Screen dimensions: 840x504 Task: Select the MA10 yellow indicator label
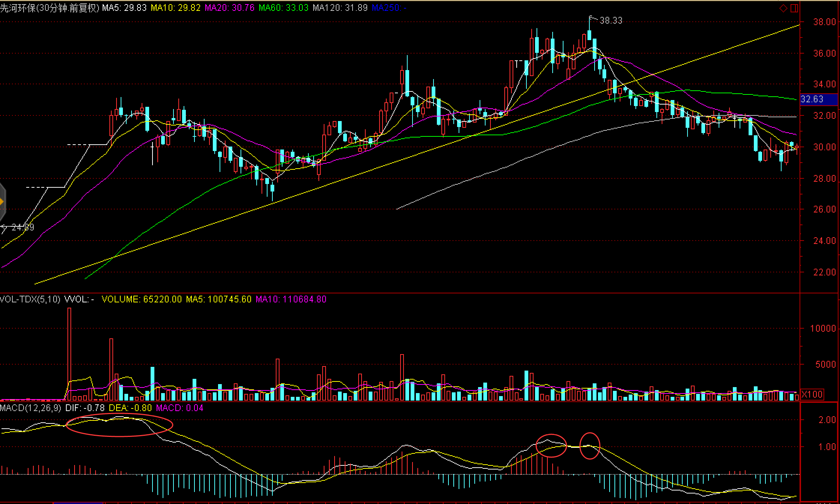point(175,8)
